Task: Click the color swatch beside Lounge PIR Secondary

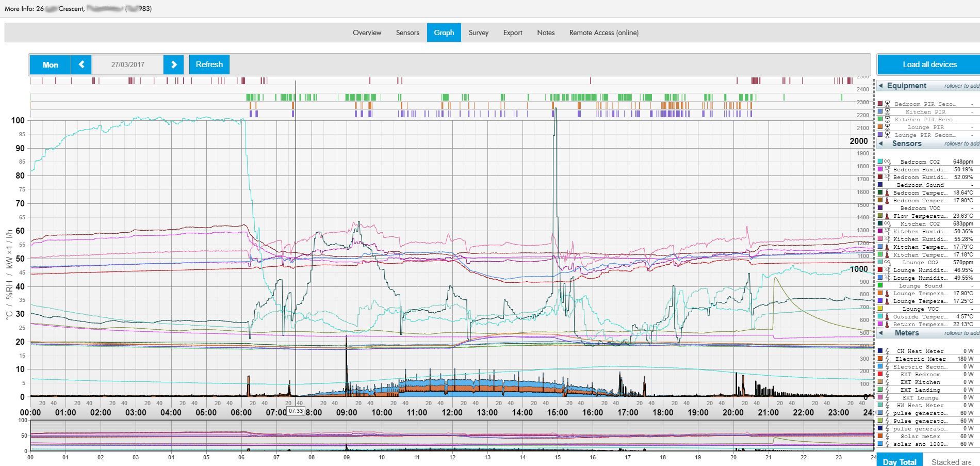Action: point(880,135)
